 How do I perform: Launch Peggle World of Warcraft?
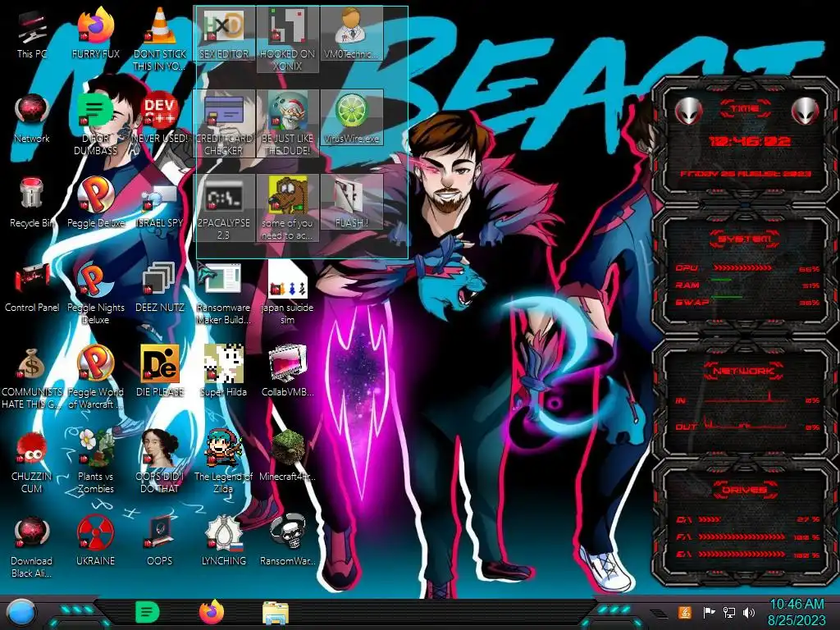pyautogui.click(x=96, y=378)
